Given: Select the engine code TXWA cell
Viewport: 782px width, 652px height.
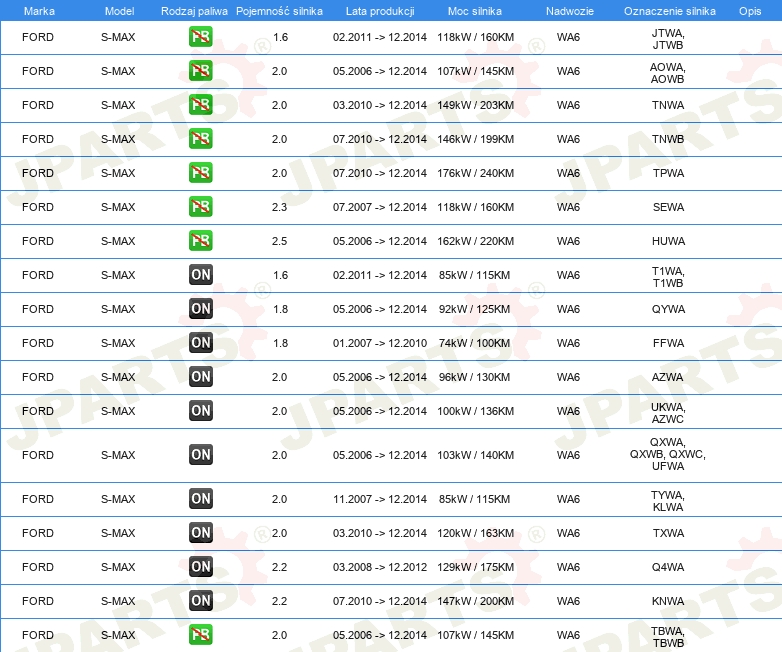Looking at the screenshot, I should coord(668,533).
